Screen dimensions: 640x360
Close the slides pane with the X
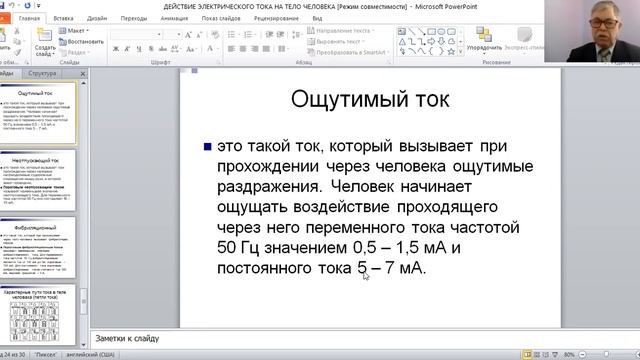tap(83, 74)
